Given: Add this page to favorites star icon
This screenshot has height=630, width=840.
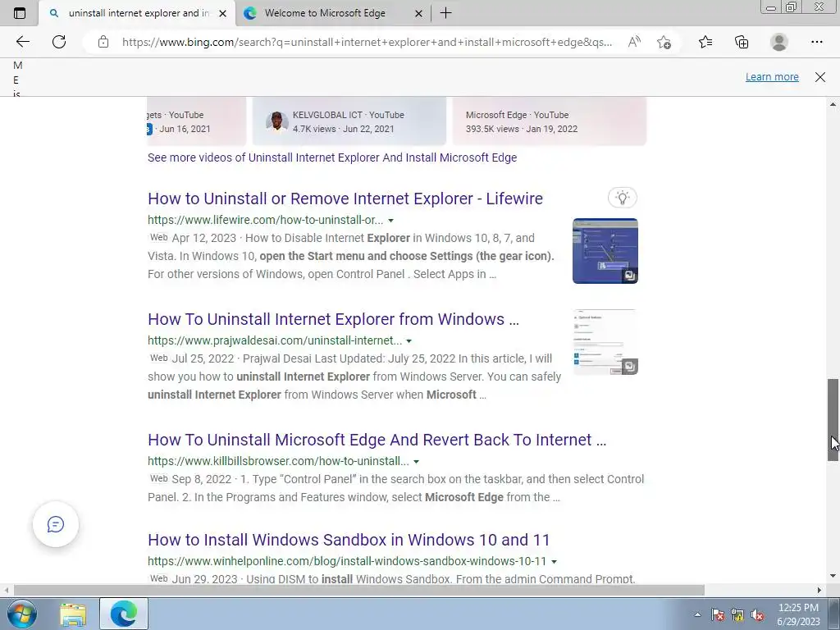Looking at the screenshot, I should coord(664,42).
